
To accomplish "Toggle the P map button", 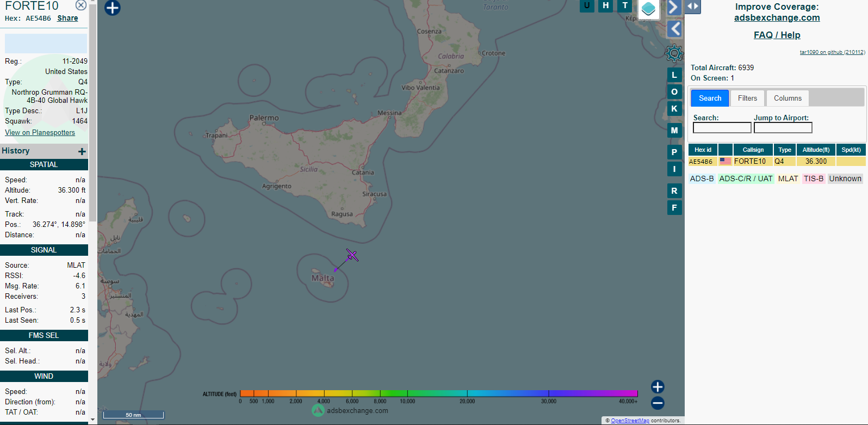I will coord(674,152).
